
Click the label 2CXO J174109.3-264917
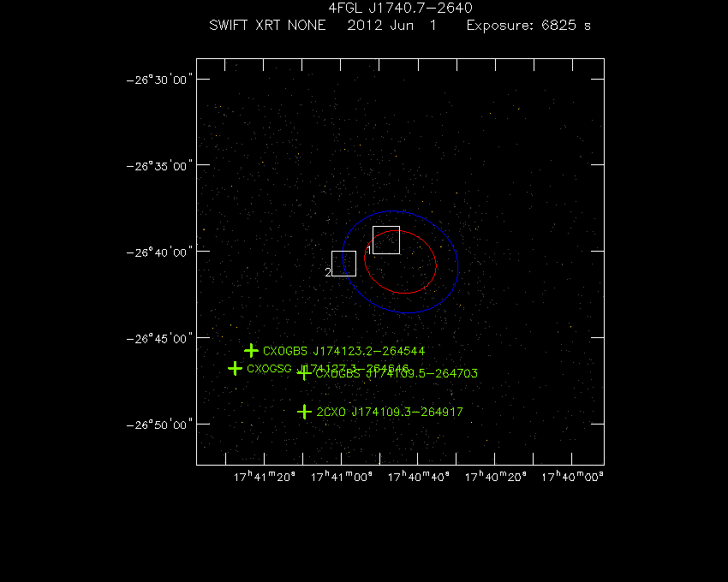pos(390,412)
